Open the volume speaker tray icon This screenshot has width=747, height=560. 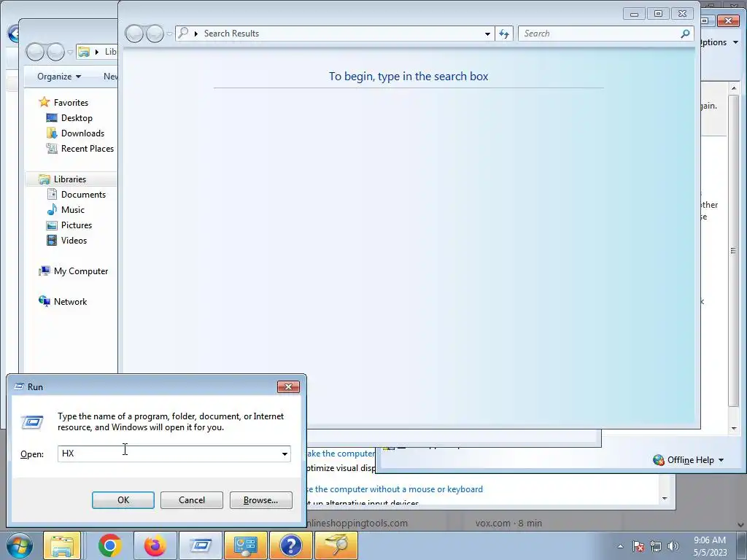point(673,546)
